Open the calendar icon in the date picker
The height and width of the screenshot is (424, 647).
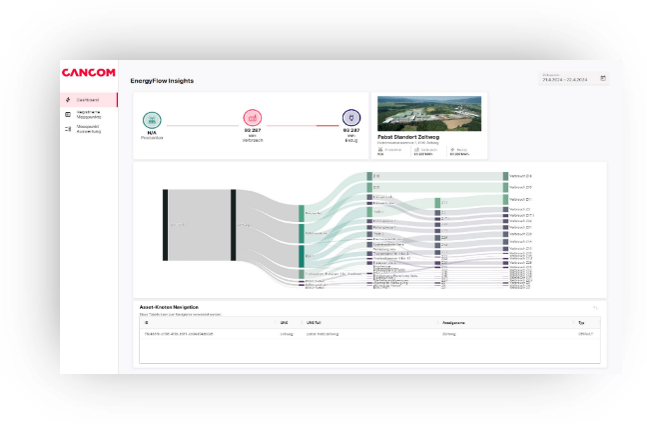coord(603,78)
